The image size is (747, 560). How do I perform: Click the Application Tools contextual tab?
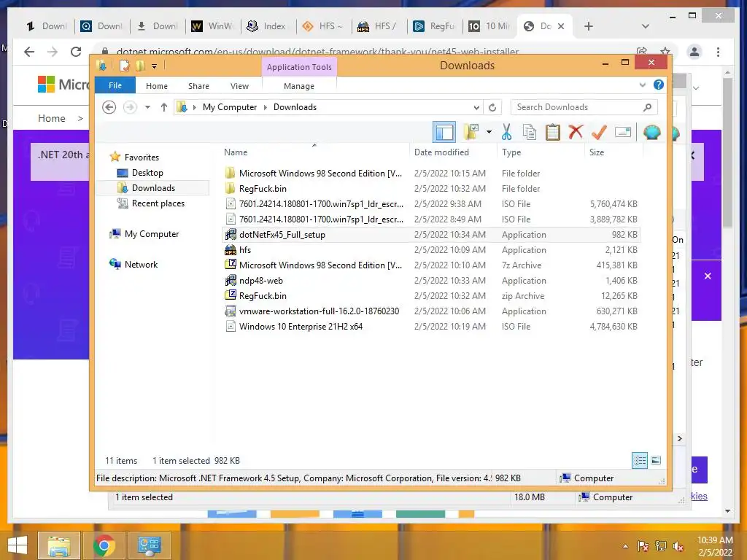tap(299, 66)
